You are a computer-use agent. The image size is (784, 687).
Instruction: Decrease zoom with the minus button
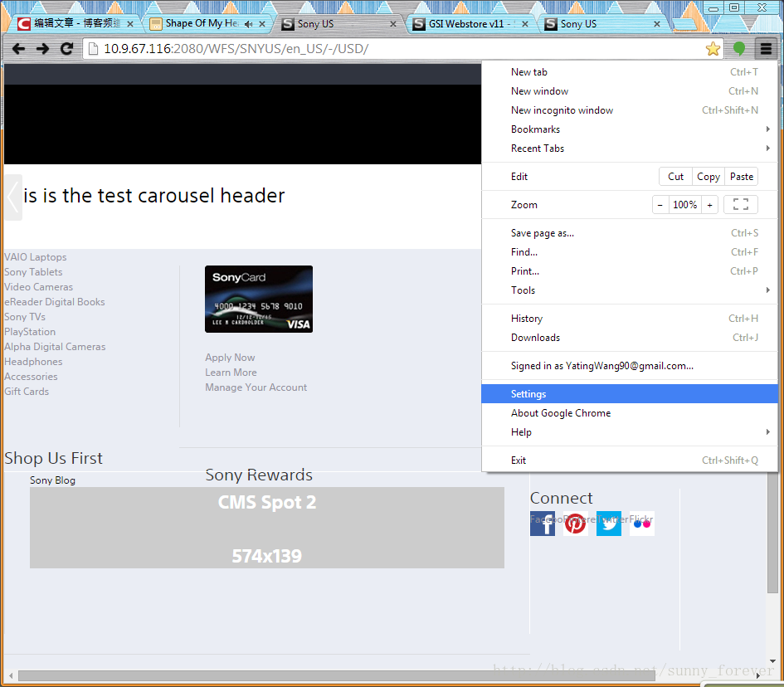click(660, 204)
